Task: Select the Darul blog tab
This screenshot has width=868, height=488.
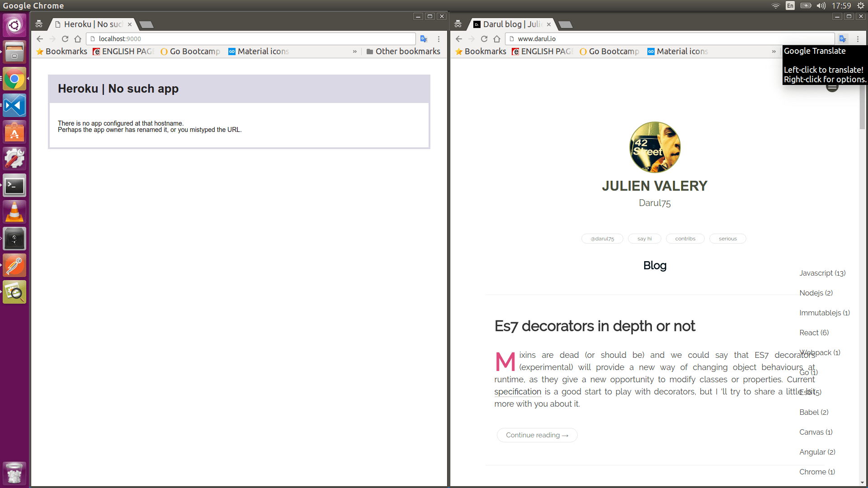Action: click(x=512, y=24)
